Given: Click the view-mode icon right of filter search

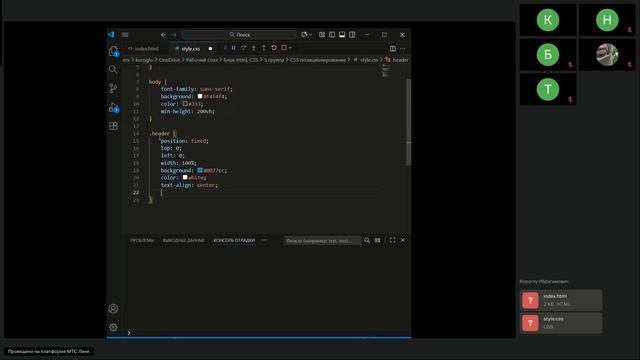Looking at the screenshot, I should point(378,240).
